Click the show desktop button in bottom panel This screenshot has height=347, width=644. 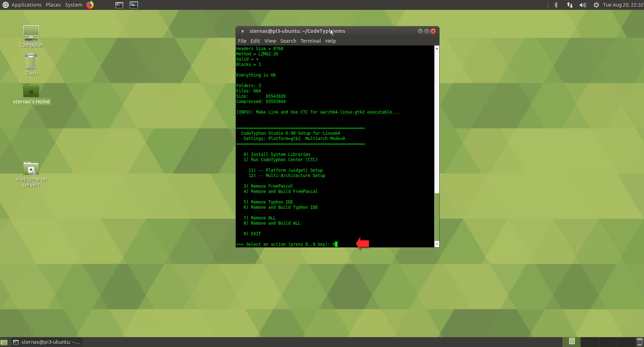4,342
